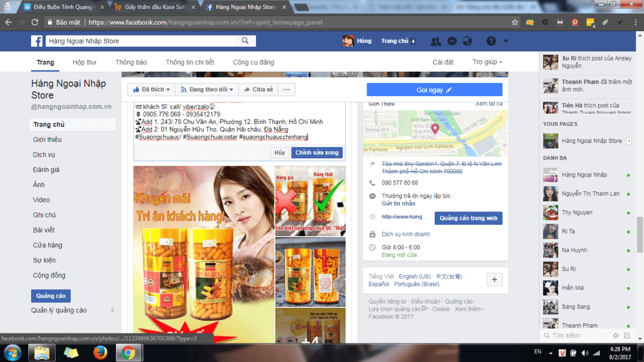Viewport: 644px width, 362px height.
Task: Open Firefox from the taskbar
Action: pyautogui.click(x=100, y=352)
